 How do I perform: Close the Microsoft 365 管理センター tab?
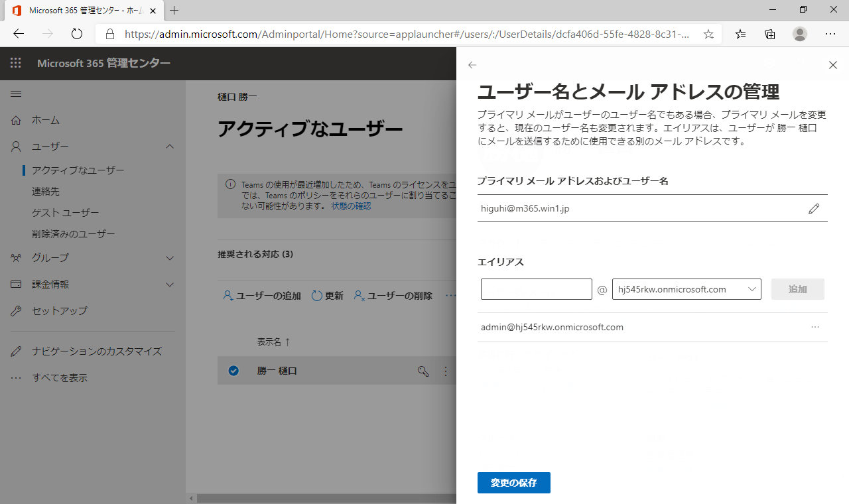(x=153, y=11)
